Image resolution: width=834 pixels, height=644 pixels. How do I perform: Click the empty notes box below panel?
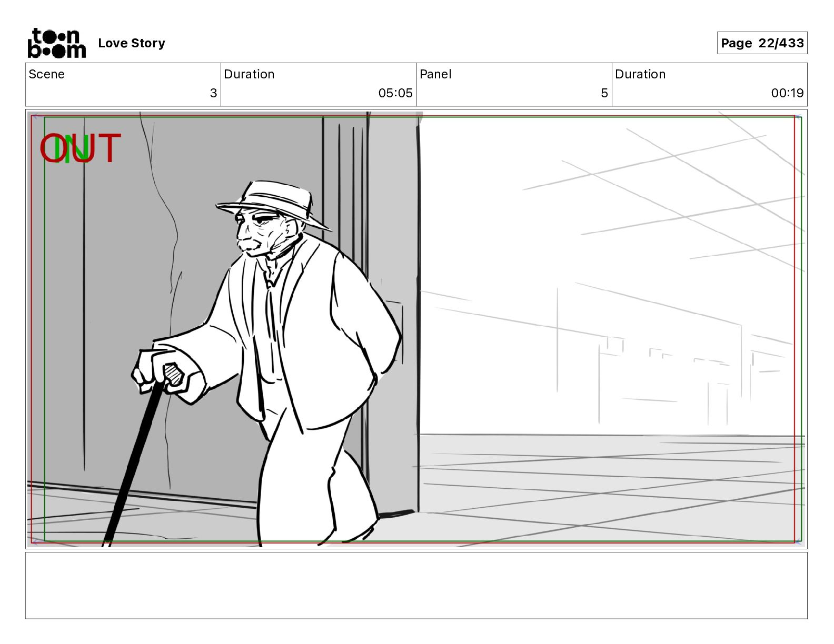[416, 585]
